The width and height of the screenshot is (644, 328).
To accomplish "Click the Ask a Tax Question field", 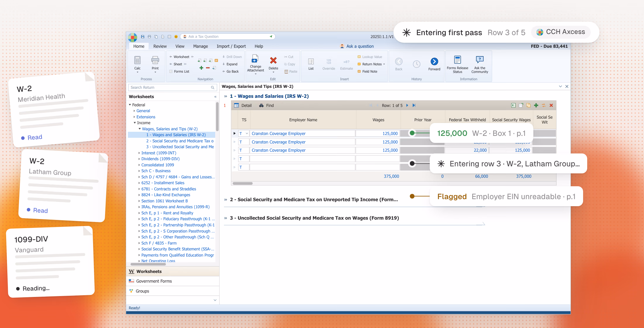I will coord(228,37).
